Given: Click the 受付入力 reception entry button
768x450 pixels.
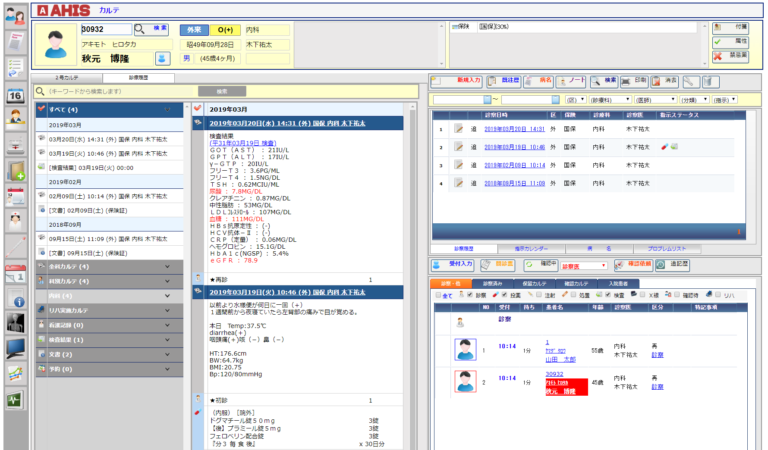Looking at the screenshot, I should tap(454, 265).
